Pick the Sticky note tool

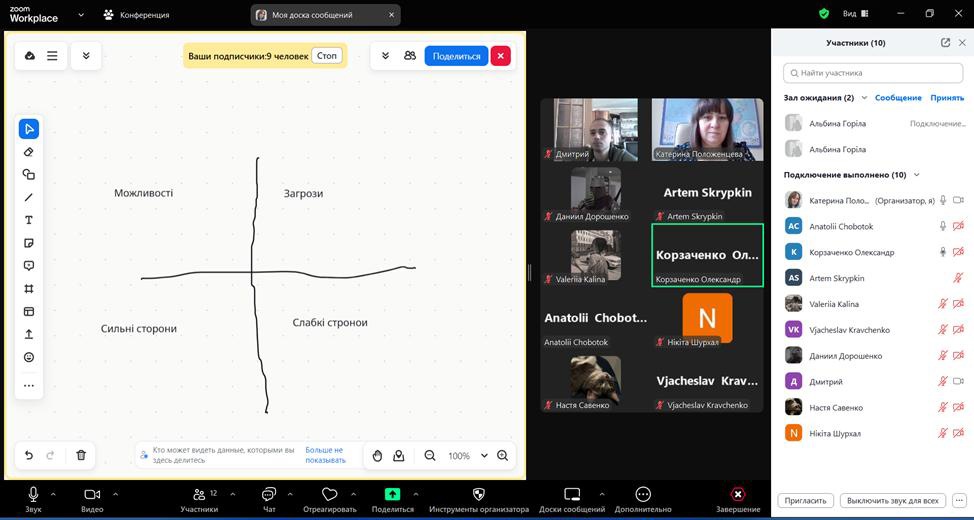click(x=29, y=243)
